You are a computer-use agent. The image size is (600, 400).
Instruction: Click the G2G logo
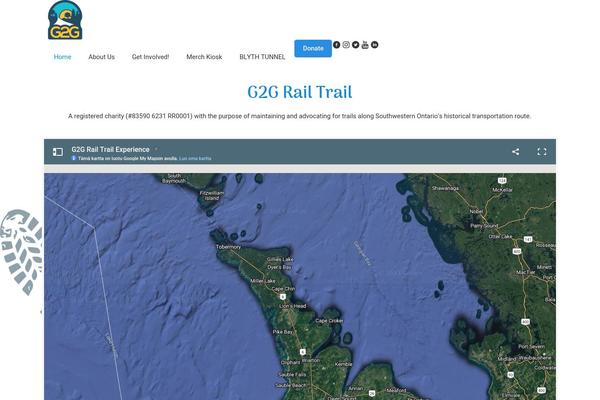click(65, 20)
